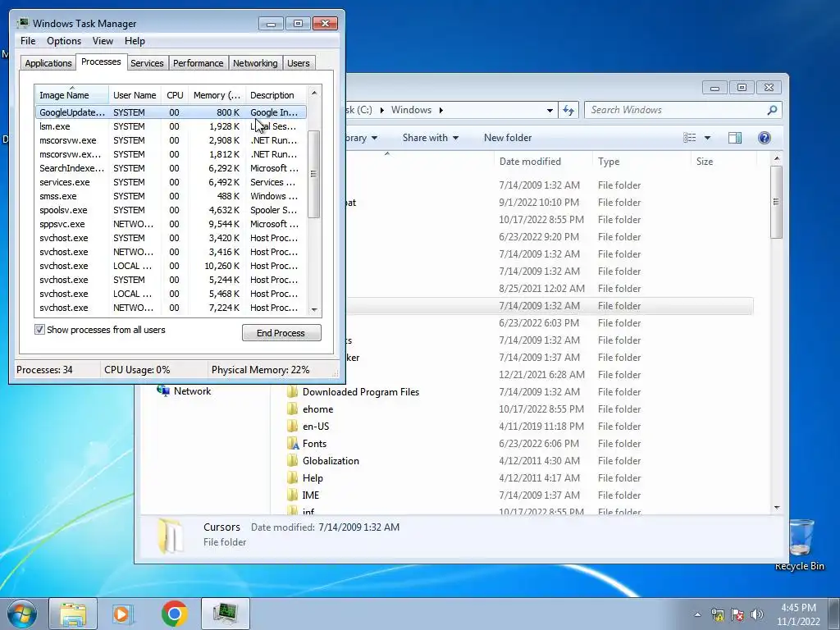This screenshot has height=630, width=840.
Task: Select the services.exe process row
Action: 171,182
